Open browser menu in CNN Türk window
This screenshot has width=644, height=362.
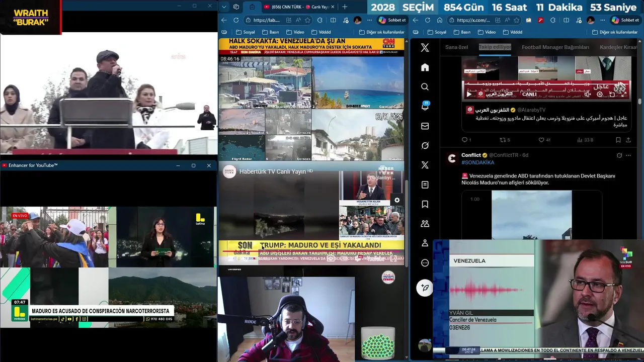tap(369, 20)
